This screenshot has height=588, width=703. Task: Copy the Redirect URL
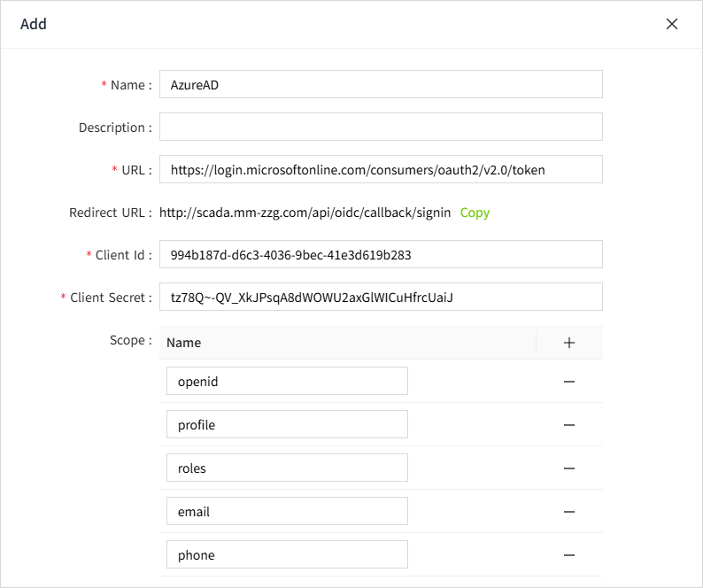pos(475,213)
